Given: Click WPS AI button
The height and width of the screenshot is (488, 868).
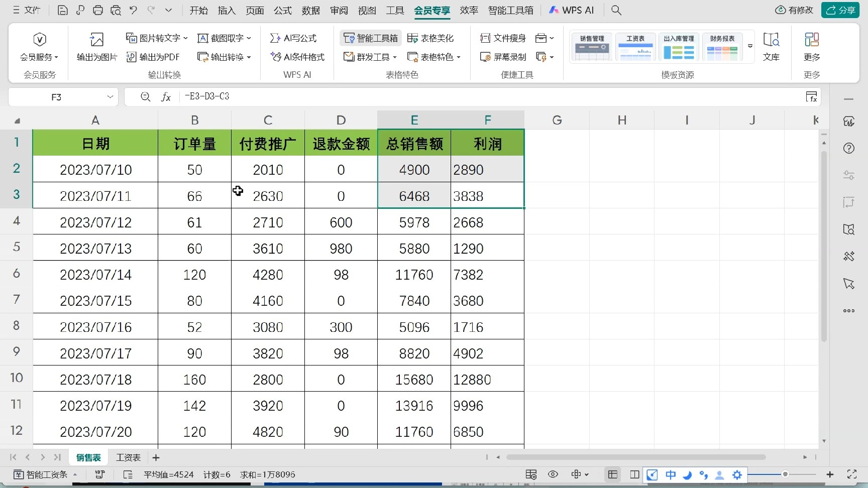Looking at the screenshot, I should (x=571, y=10).
